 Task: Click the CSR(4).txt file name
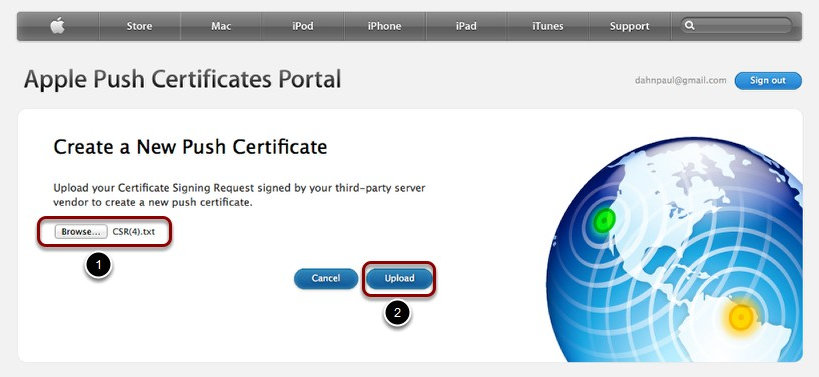pos(134,232)
